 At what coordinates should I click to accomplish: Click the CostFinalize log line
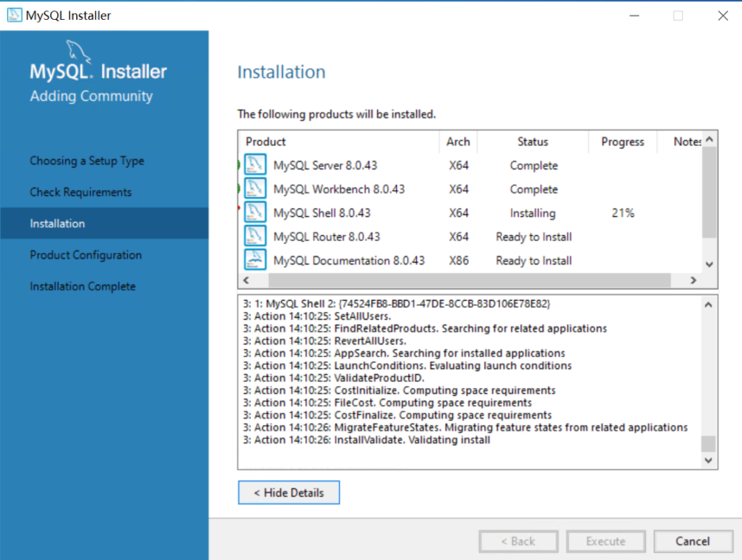click(398, 415)
